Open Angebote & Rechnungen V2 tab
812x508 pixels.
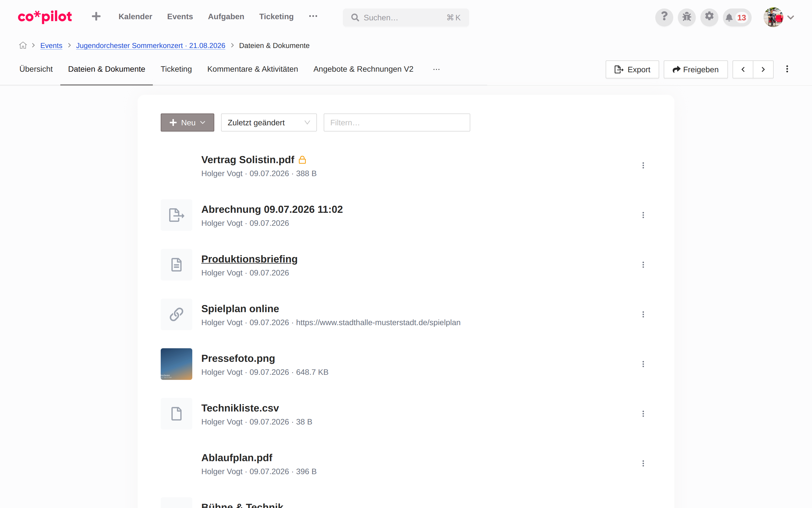(363, 69)
